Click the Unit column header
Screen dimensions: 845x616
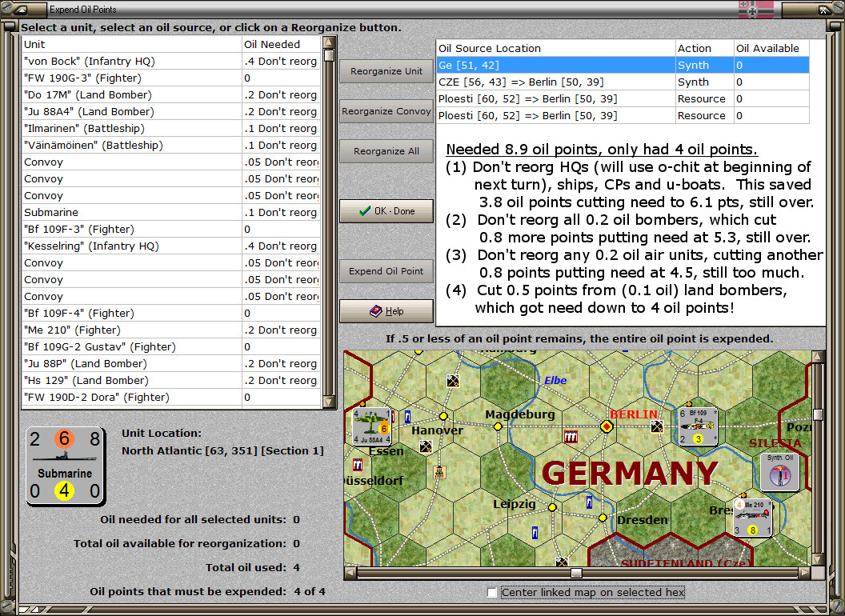coord(132,44)
